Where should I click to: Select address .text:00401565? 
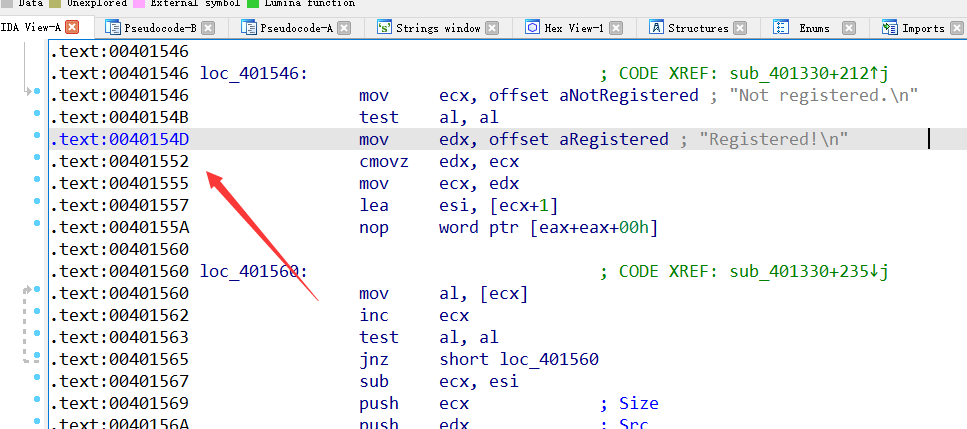[119, 359]
